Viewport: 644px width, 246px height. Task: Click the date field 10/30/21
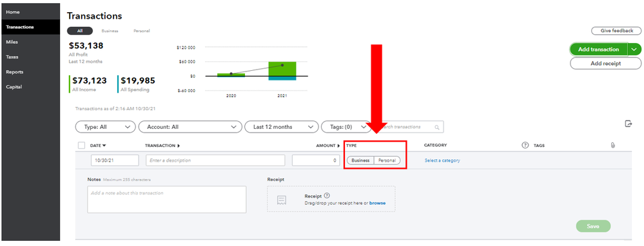coord(115,160)
